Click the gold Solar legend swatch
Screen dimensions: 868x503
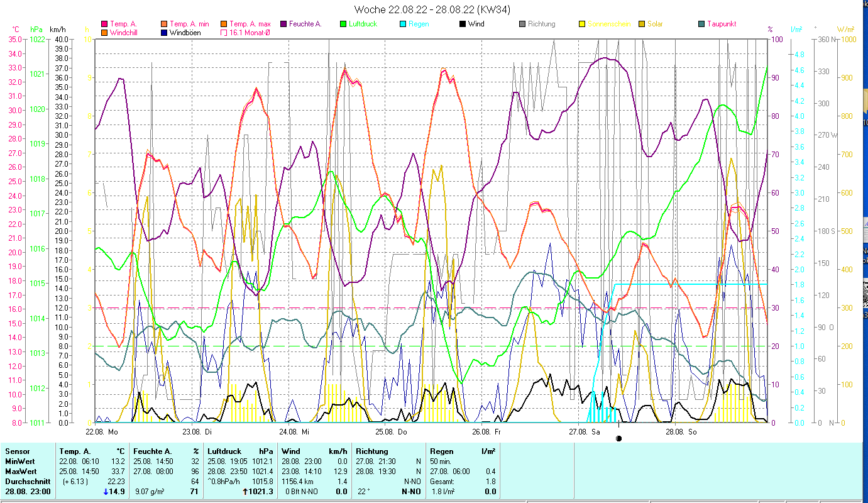tap(642, 24)
